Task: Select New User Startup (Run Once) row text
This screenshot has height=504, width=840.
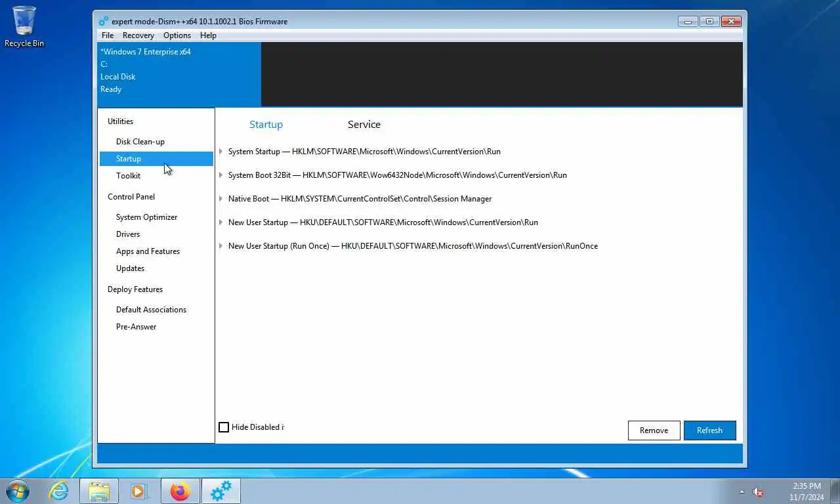Action: click(x=413, y=246)
